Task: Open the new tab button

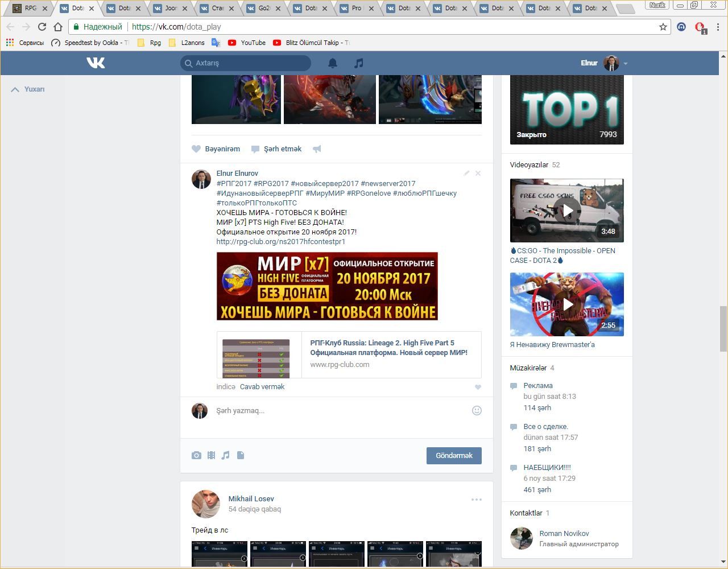Action: point(625,9)
